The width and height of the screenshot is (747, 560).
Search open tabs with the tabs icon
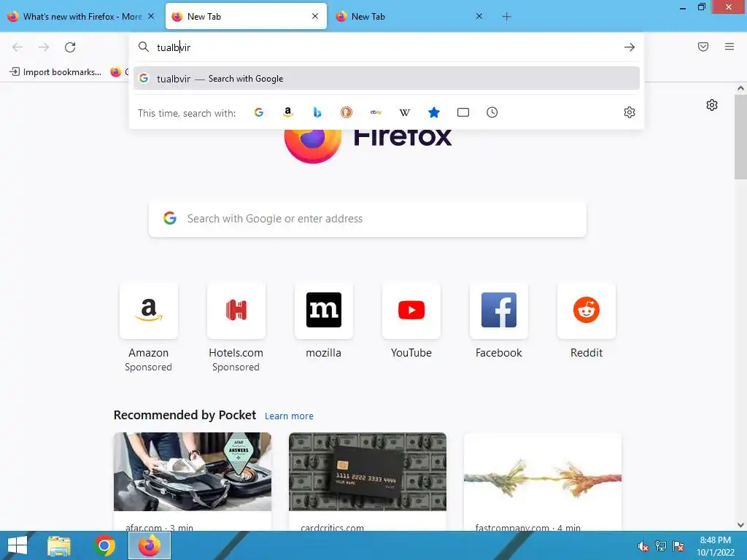(x=463, y=112)
